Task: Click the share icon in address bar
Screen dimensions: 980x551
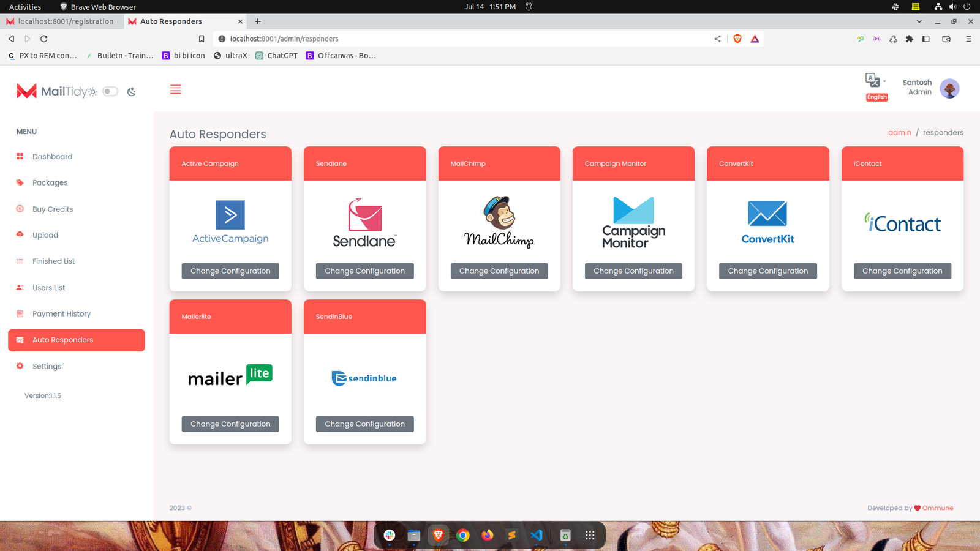Action: click(717, 39)
